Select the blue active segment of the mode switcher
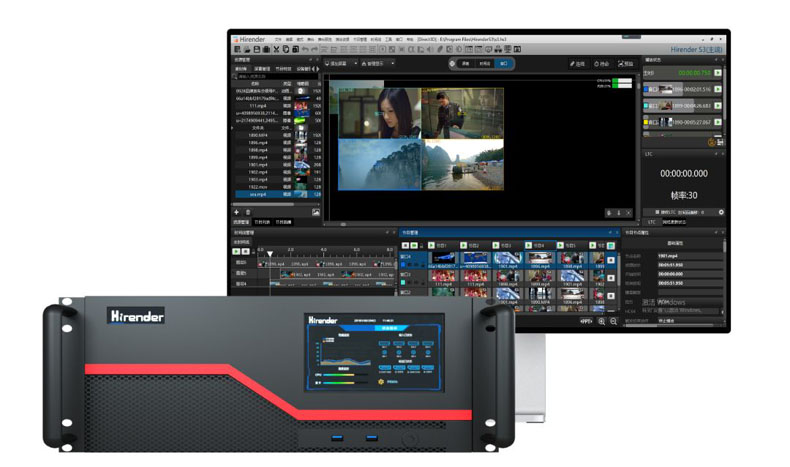Screen dimensions: 790x467 pos(502,63)
